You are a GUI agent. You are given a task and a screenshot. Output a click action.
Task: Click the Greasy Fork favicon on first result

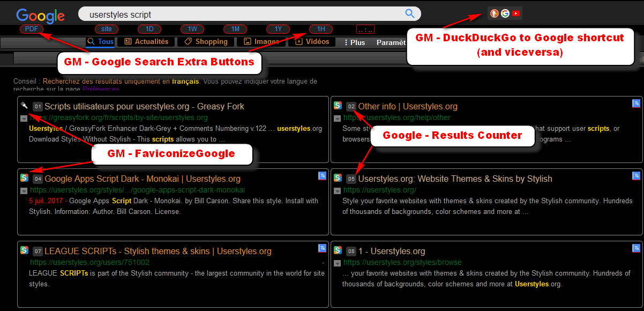[x=24, y=106]
